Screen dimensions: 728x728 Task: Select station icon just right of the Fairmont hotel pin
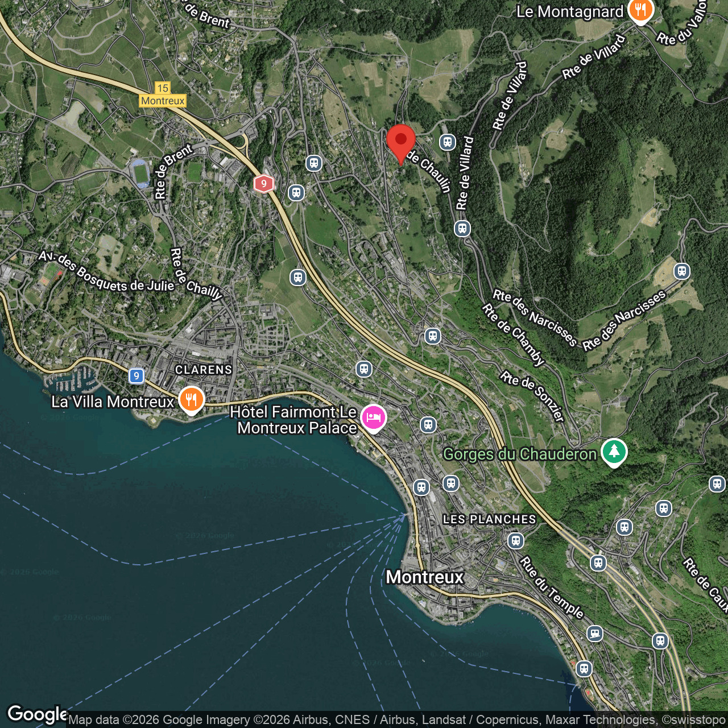[428, 425]
